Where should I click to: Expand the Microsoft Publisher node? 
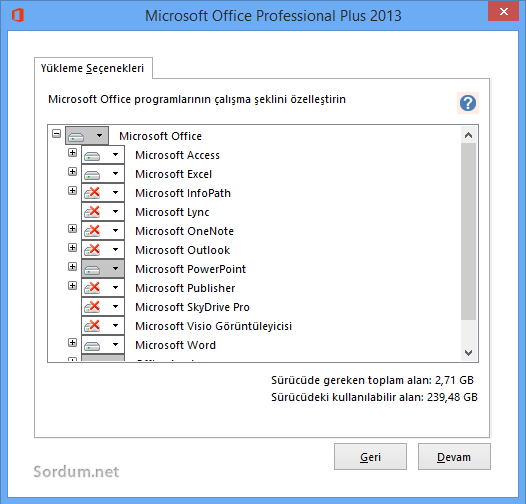(72, 286)
